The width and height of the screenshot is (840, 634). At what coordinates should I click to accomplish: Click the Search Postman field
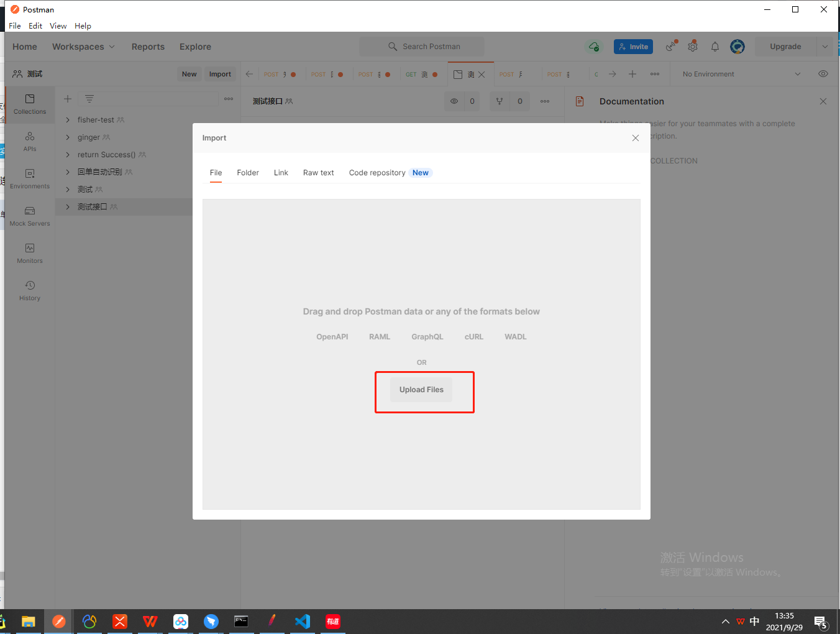tap(422, 47)
